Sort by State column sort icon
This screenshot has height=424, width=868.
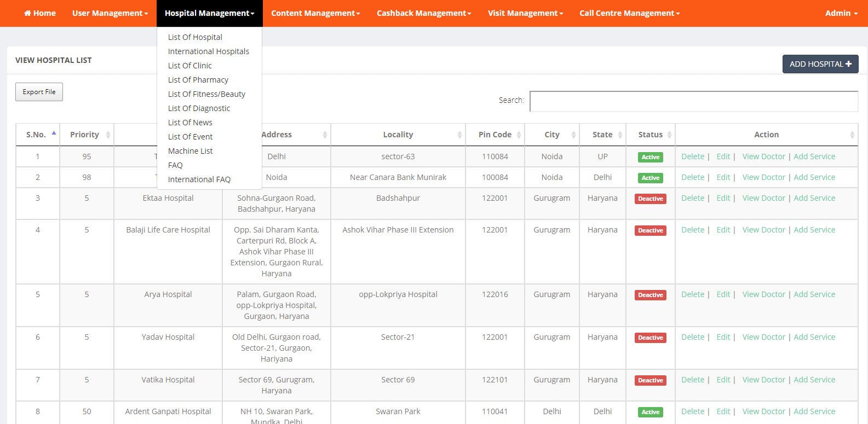point(620,135)
